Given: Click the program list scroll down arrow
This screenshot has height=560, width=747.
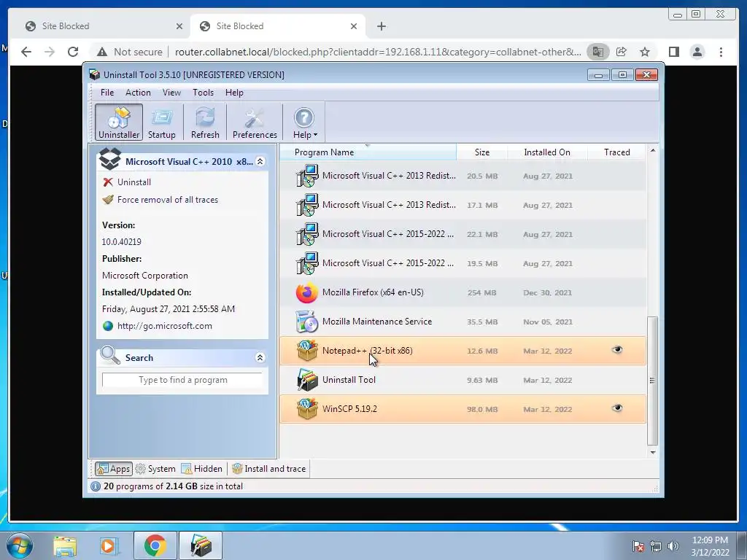Looking at the screenshot, I should click(x=653, y=452).
